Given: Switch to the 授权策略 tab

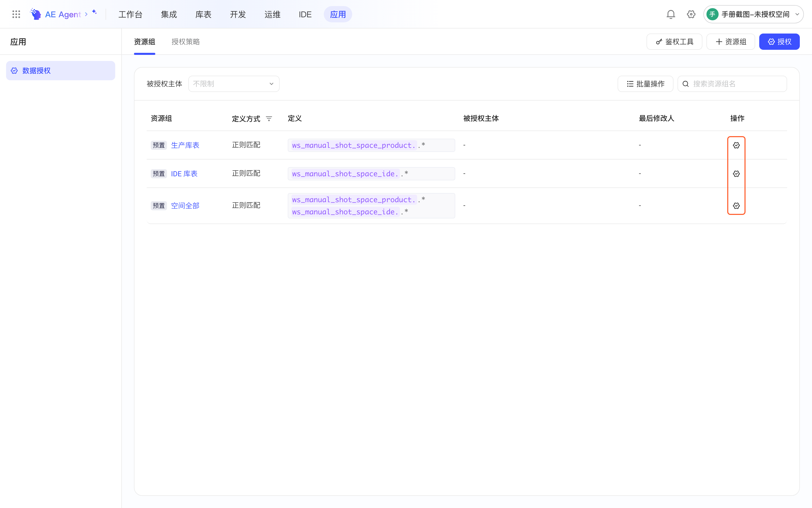Looking at the screenshot, I should coord(185,42).
